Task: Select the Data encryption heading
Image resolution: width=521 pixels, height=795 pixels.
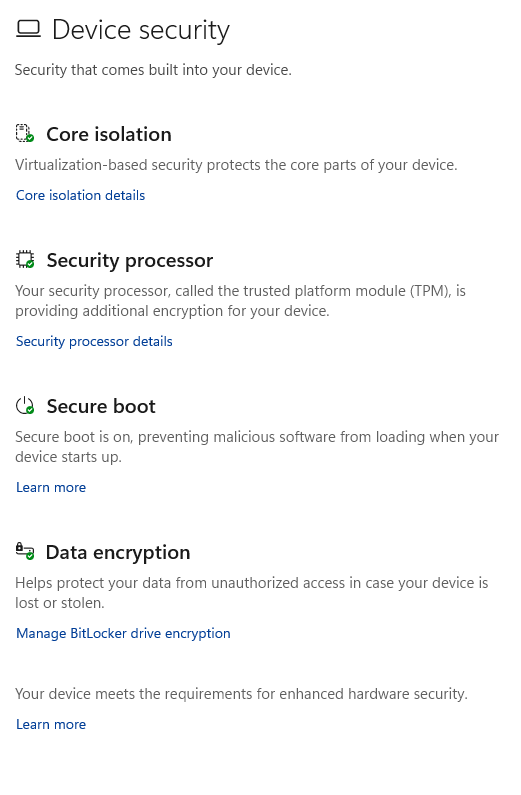Action: click(x=118, y=552)
